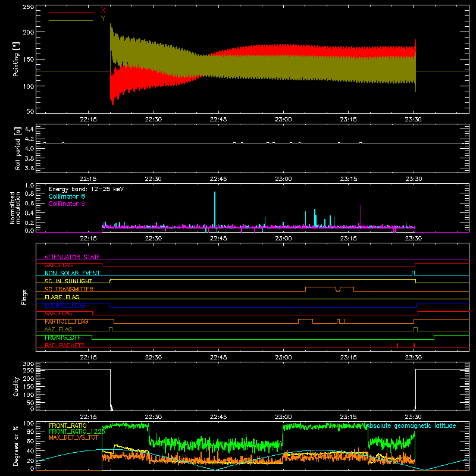Click the olive 'Y' legend label
Viewport: 476px width, 476px height.
tap(103, 18)
